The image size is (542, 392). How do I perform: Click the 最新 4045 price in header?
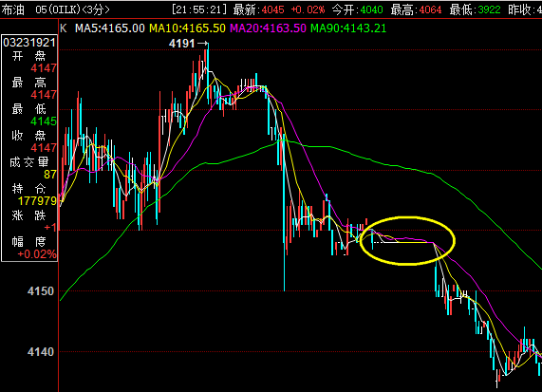tap(272, 9)
